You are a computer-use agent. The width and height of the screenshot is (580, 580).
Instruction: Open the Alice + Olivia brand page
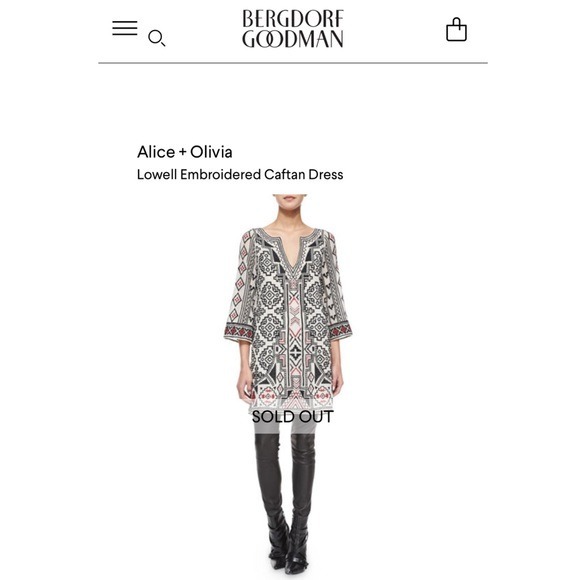(x=185, y=152)
